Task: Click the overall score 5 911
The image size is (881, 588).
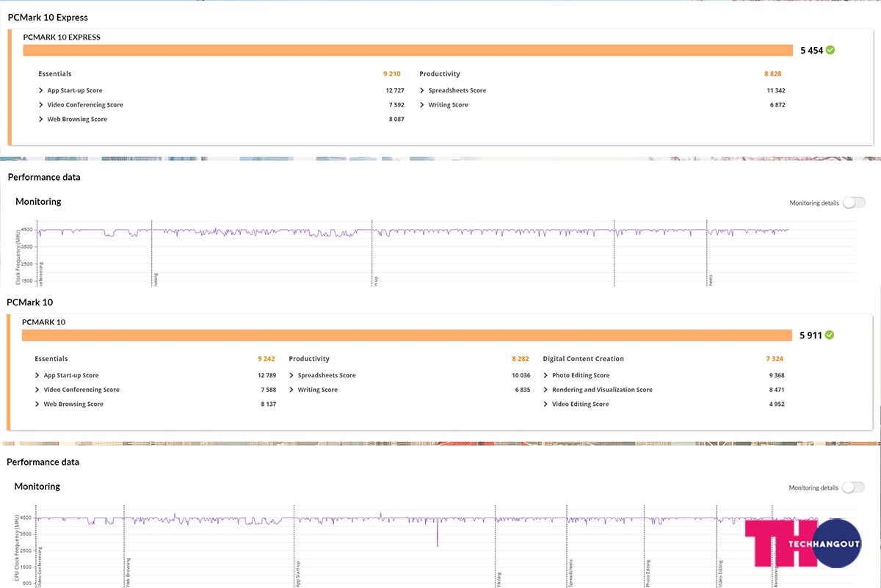Action: tap(811, 335)
